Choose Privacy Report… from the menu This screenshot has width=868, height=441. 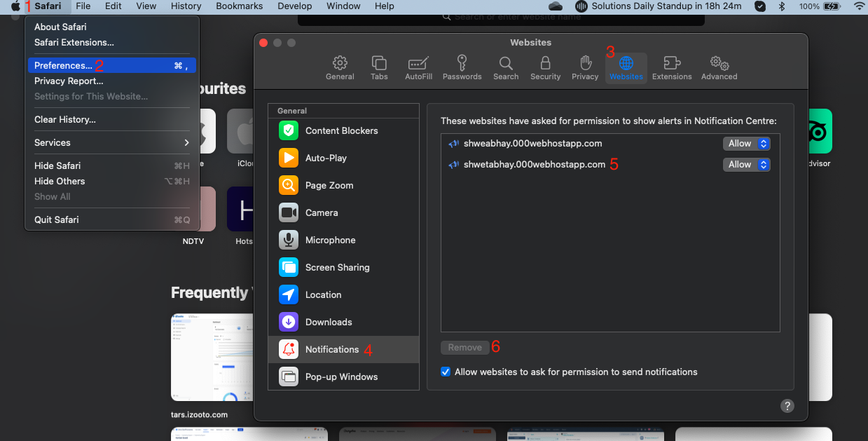(112, 81)
